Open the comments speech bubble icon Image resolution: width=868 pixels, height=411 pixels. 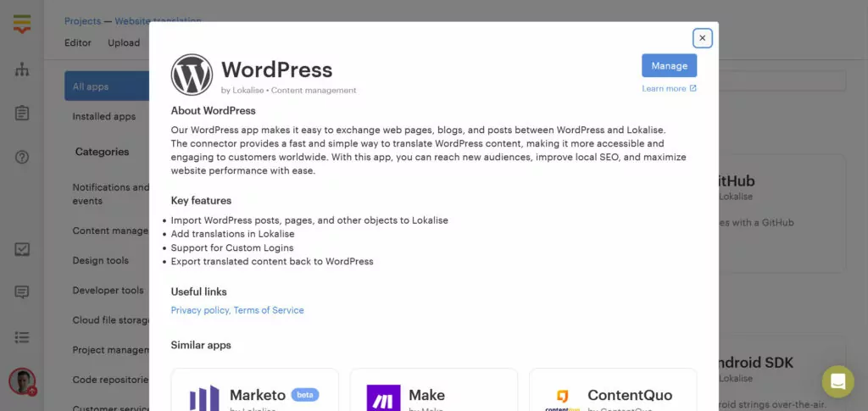click(x=21, y=292)
